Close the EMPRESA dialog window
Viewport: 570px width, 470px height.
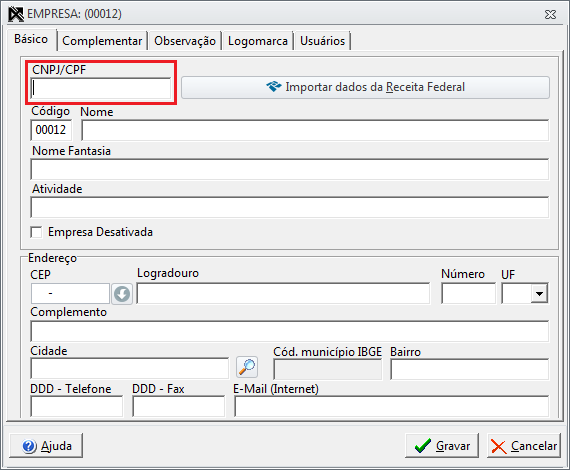[550, 15]
